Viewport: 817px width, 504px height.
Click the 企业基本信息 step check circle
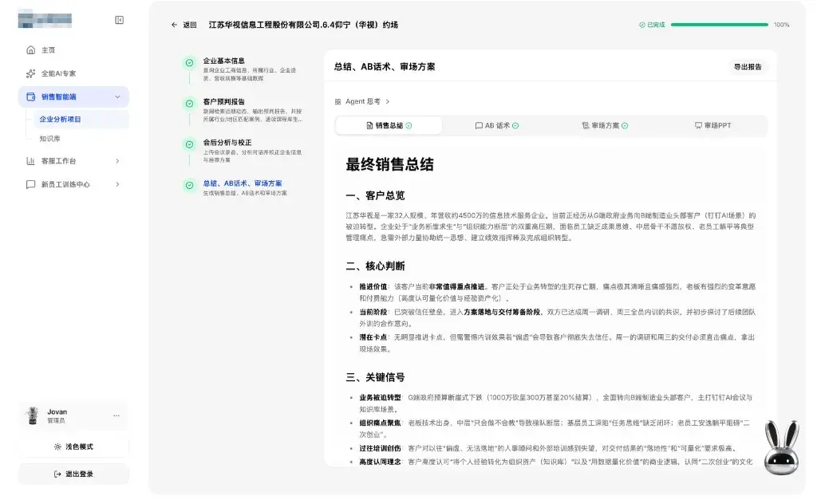190,62
